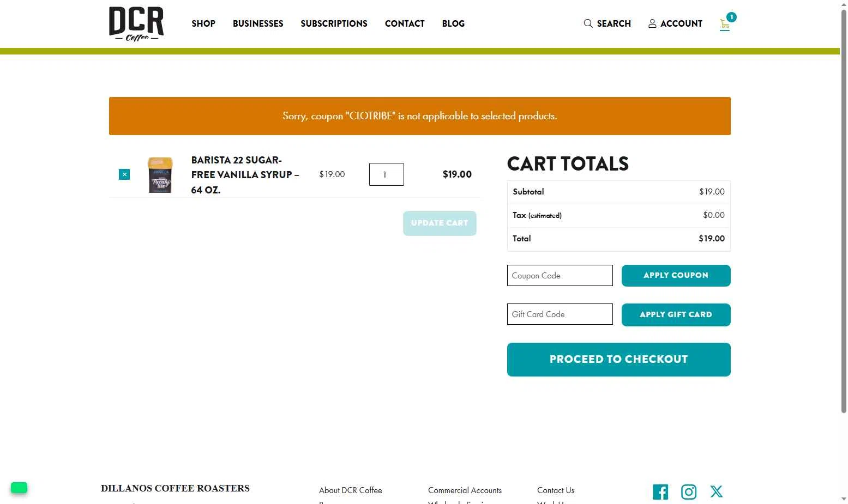Open Commercial Accounts footer link
848x504 pixels.
[x=465, y=490]
